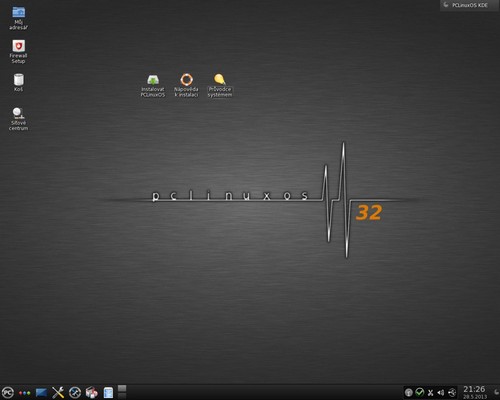
Task: Click the grey info notification tray icon
Action: [x=409, y=393]
